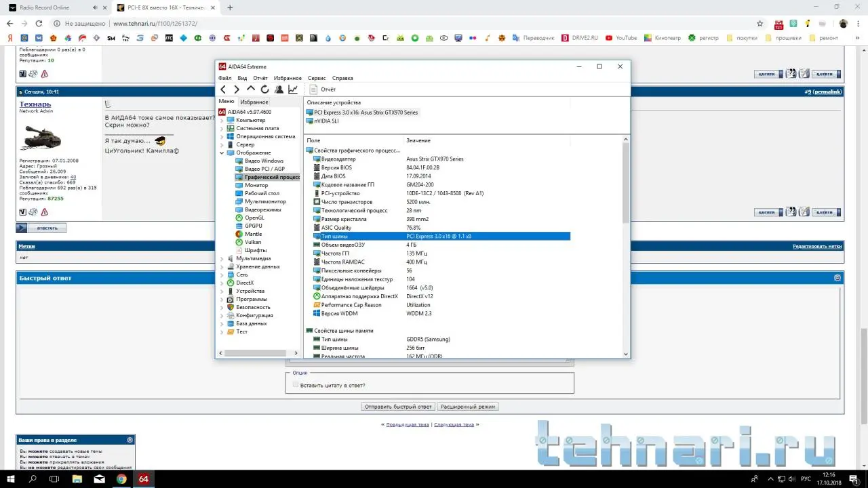Open Chrome from the taskbar
The image size is (868, 488).
121,479
